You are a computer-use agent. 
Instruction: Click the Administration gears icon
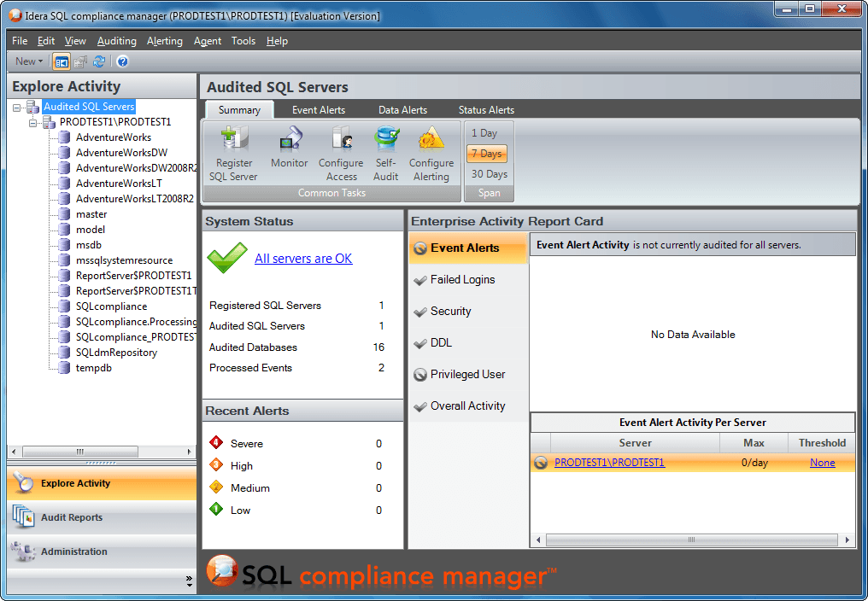(23, 551)
